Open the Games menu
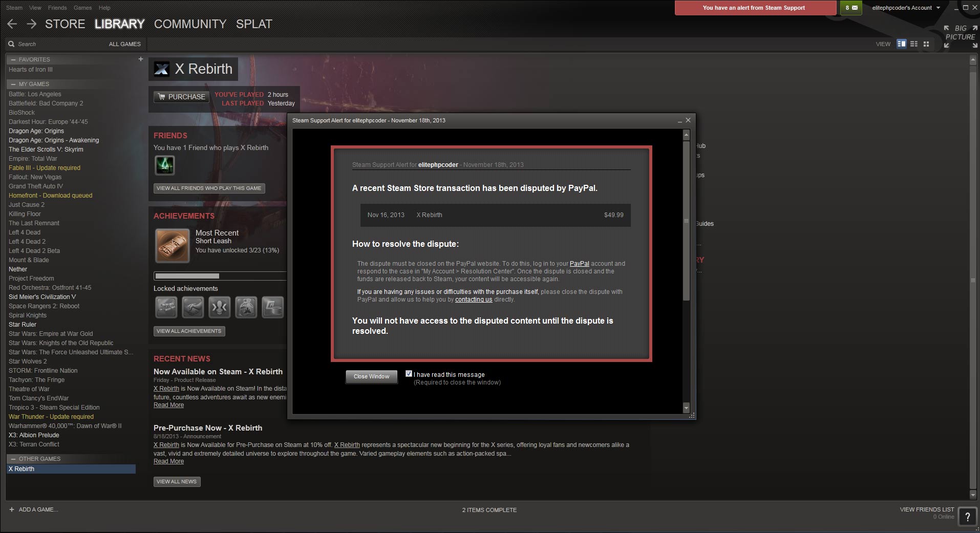This screenshot has width=980, height=533. tap(82, 8)
